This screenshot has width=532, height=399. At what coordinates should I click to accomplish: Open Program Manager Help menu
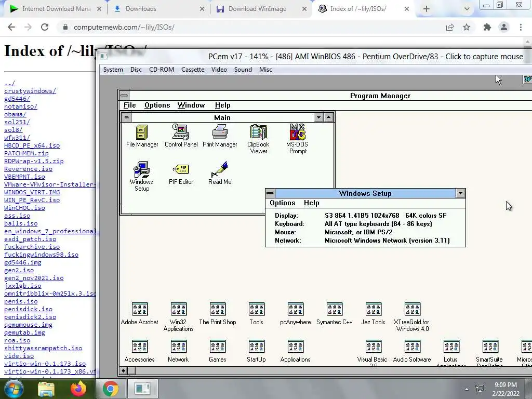[222, 105]
